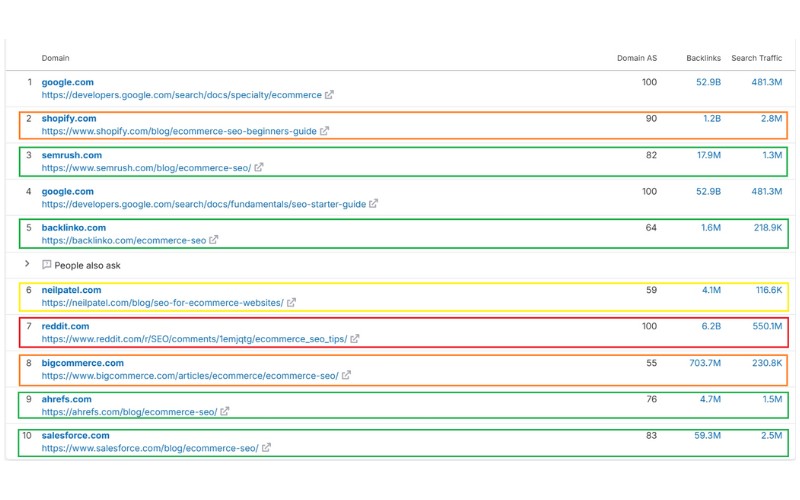The height and width of the screenshot is (500, 800).
Task: Open shopify.com domain link
Action: (69, 118)
